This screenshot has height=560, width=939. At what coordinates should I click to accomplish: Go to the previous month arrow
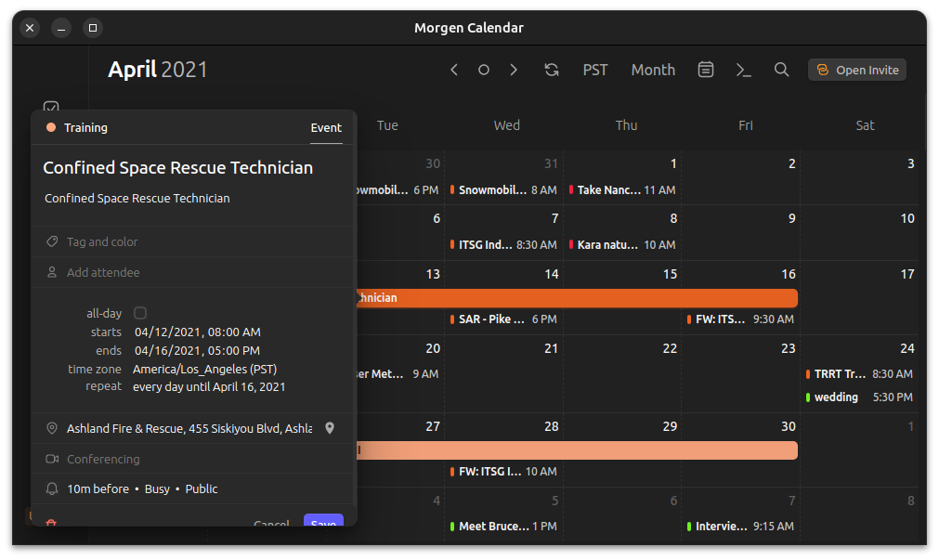coord(454,70)
